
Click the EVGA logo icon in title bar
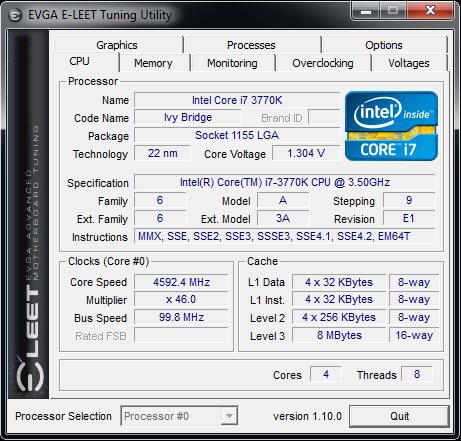pyautogui.click(x=15, y=15)
